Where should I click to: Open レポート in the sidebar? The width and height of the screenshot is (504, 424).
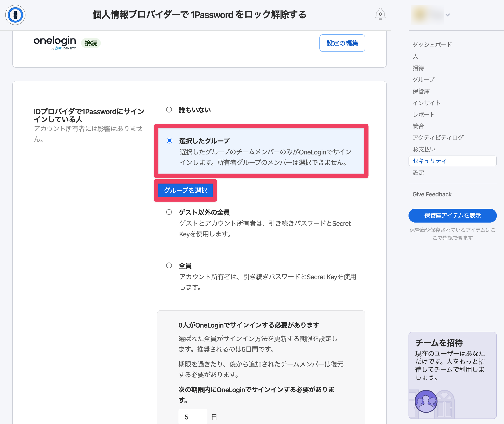tap(424, 114)
